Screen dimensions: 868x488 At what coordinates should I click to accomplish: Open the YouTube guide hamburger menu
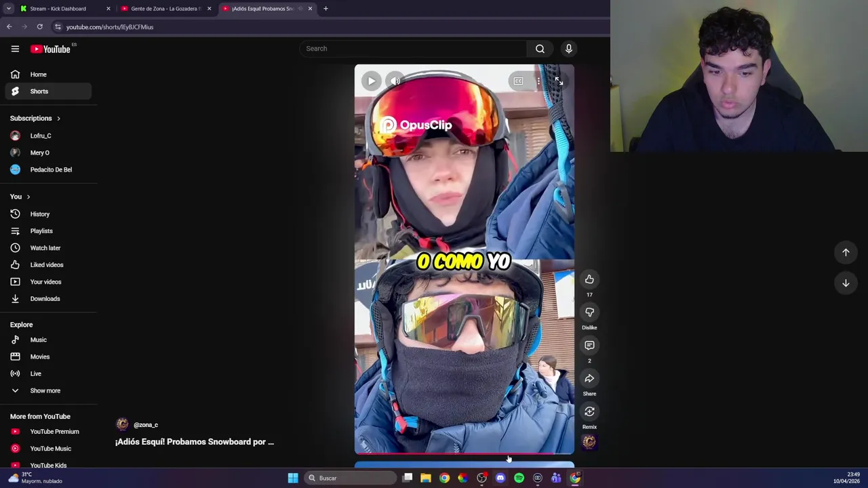coord(15,49)
